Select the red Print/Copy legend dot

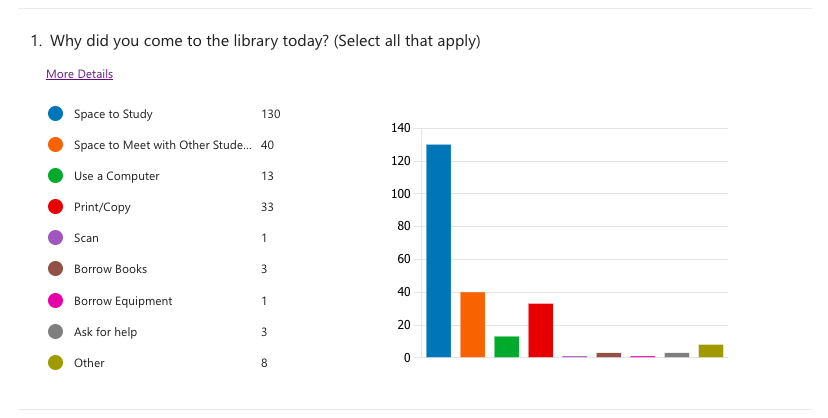pyautogui.click(x=55, y=207)
